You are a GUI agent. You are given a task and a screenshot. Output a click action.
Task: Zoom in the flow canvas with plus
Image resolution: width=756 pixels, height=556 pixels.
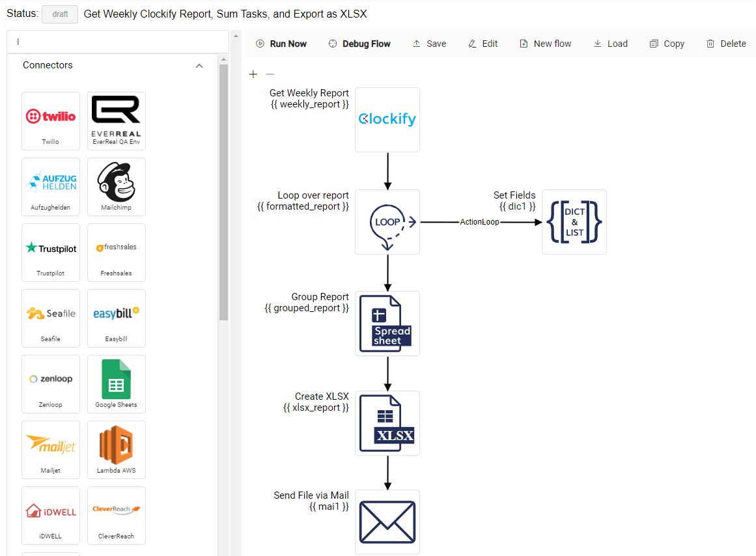253,74
